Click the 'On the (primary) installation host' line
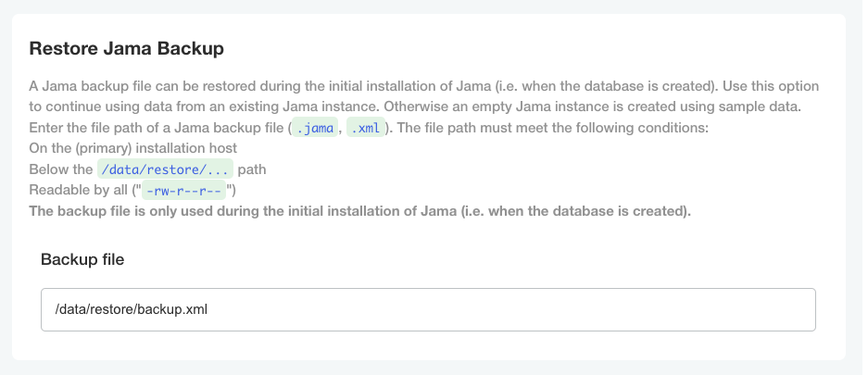The image size is (868, 375). (132, 148)
